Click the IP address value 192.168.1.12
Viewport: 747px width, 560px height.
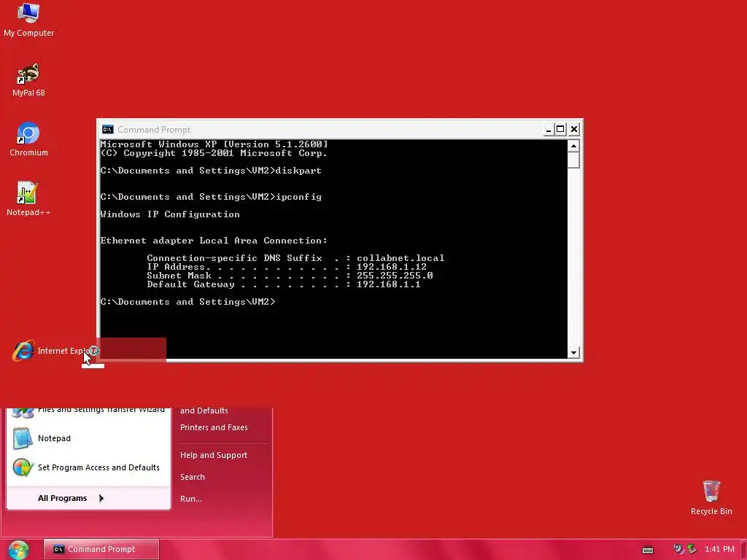pyautogui.click(x=392, y=267)
